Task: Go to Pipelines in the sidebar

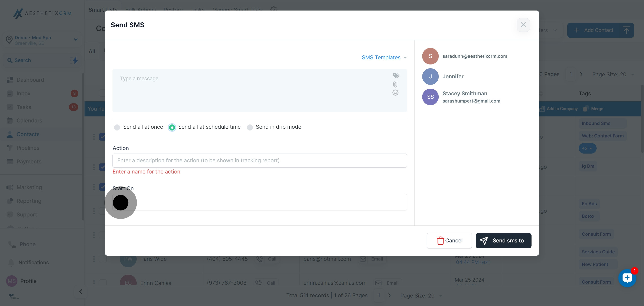Action: pos(28,148)
